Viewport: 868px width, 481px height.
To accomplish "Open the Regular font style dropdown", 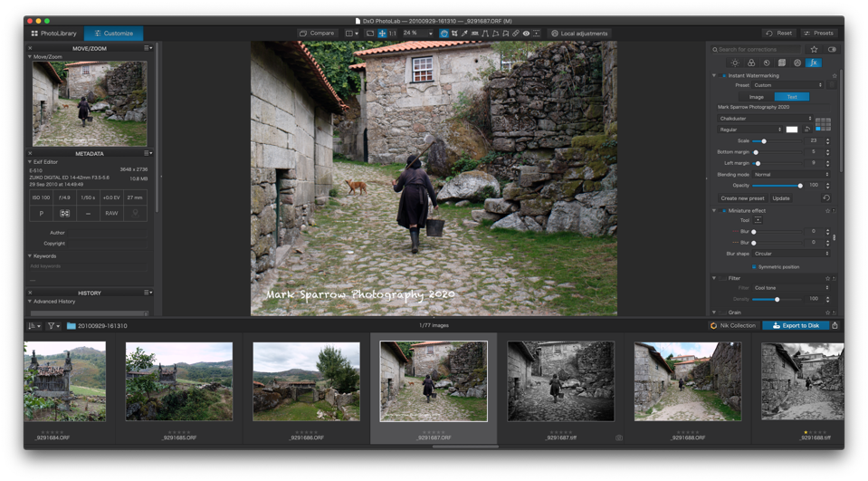I will tap(749, 130).
